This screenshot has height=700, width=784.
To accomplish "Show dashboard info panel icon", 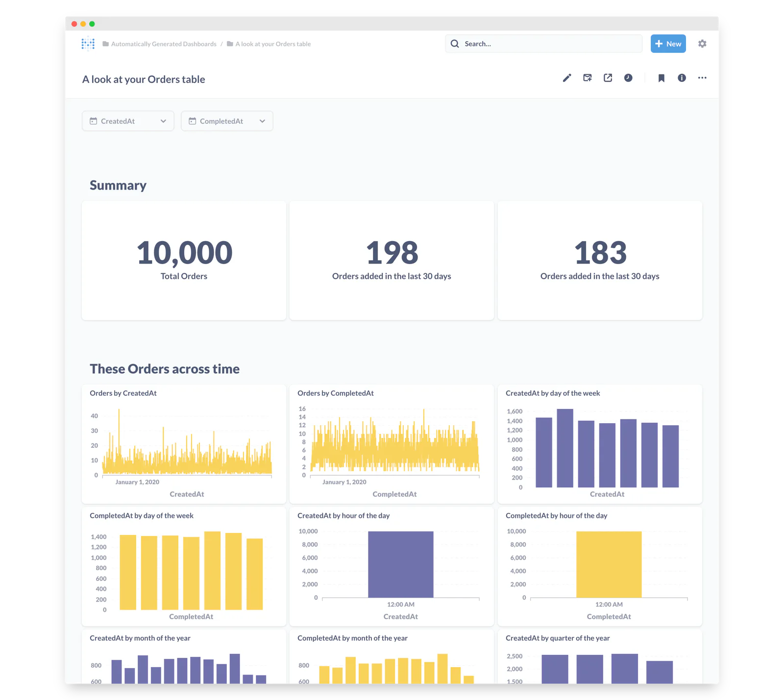I will pyautogui.click(x=682, y=78).
